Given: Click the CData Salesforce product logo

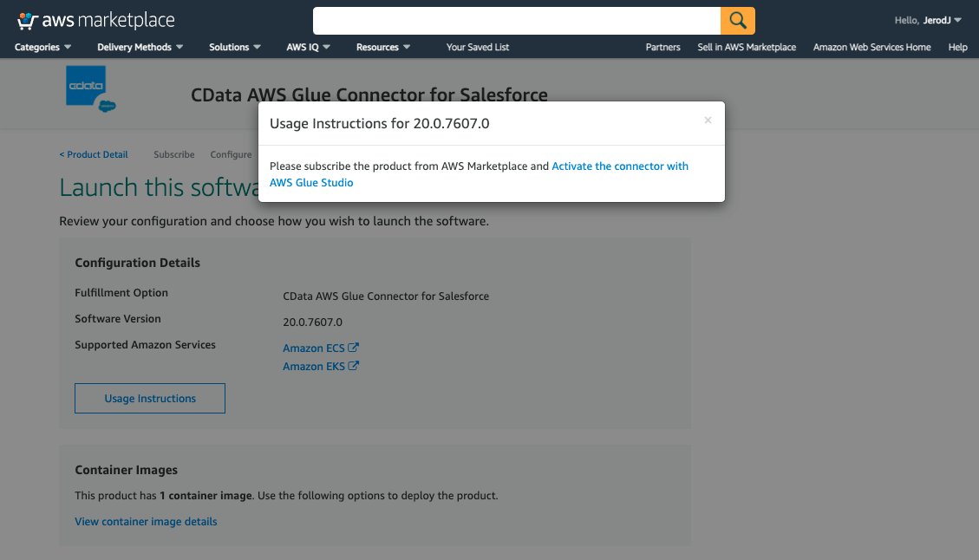Looking at the screenshot, I should [91, 89].
